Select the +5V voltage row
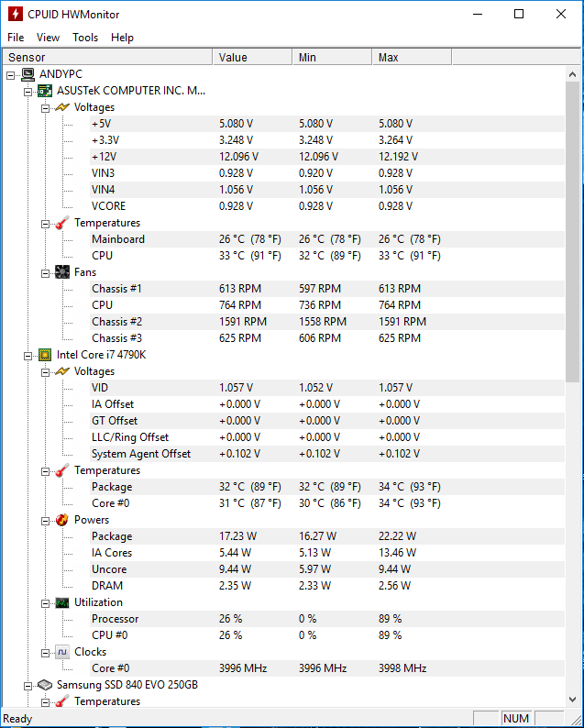Image resolution: width=584 pixels, height=728 pixels. coord(327,124)
